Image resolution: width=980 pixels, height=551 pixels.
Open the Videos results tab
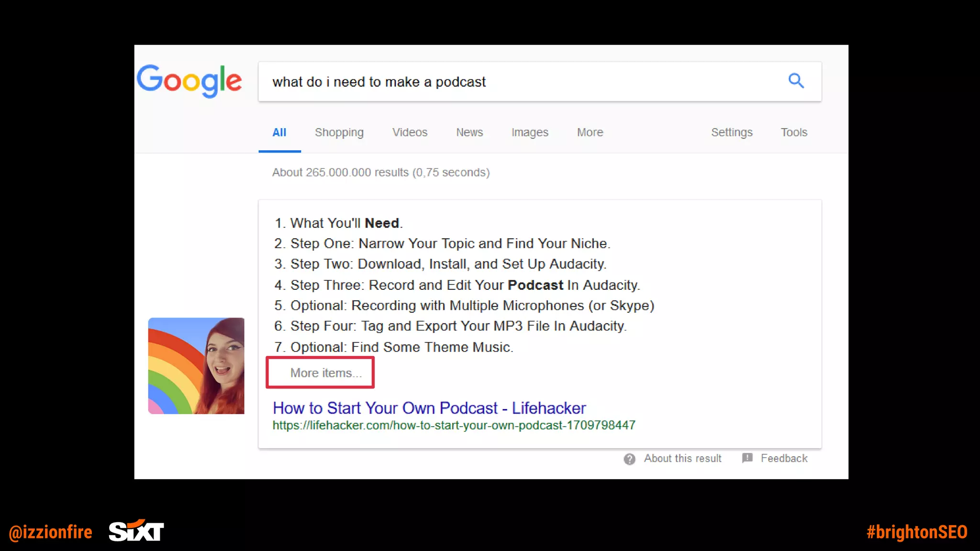410,132
